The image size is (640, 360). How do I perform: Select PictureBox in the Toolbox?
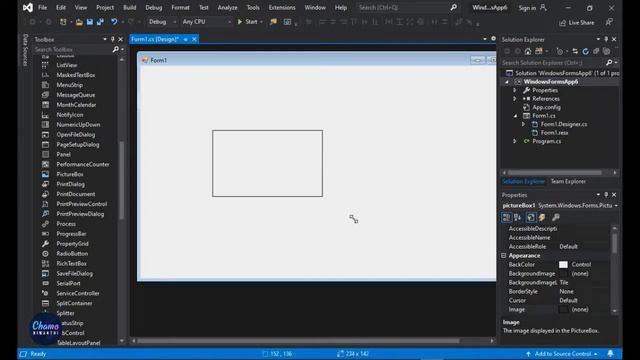[70, 174]
